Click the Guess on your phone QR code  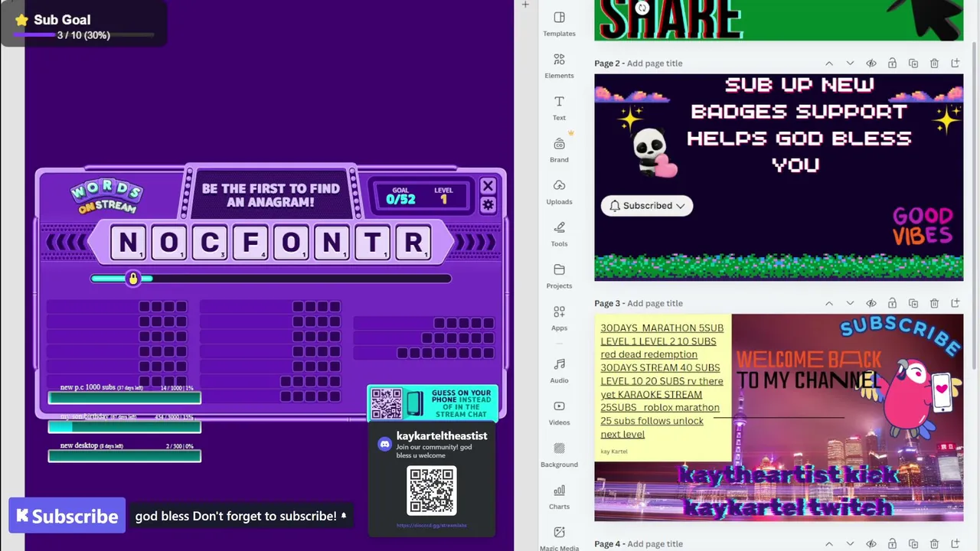click(x=386, y=404)
